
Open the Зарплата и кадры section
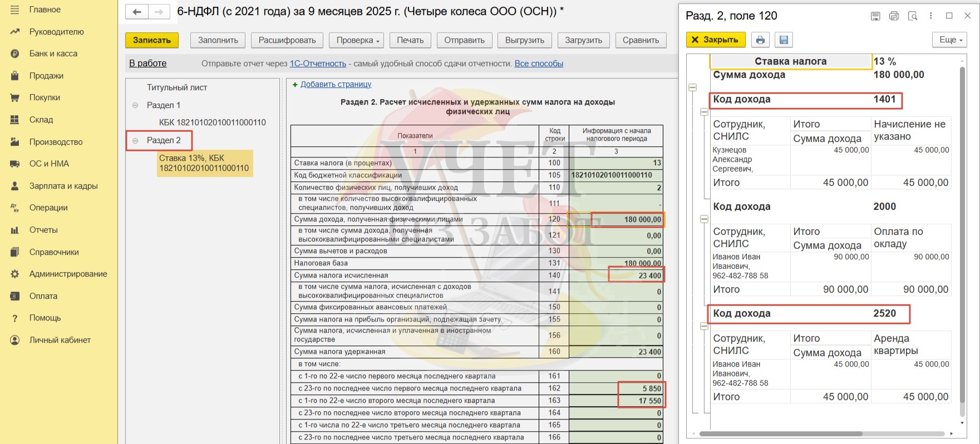[x=63, y=186]
